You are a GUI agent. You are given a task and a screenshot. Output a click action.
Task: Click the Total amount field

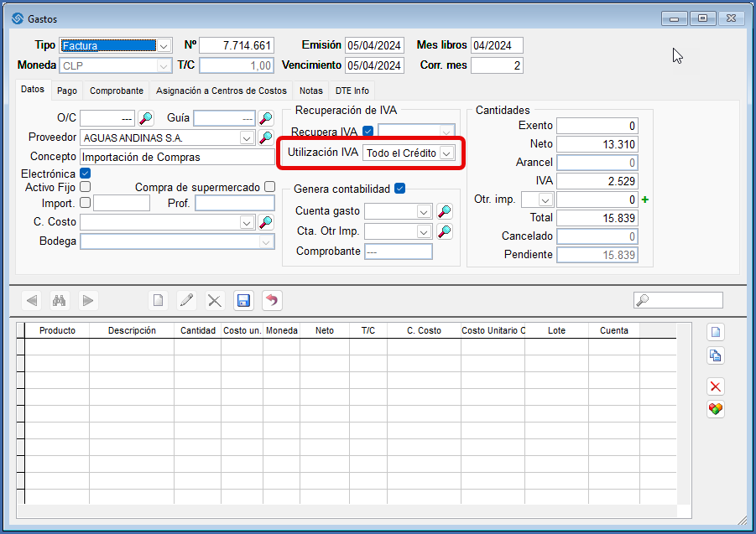597,218
